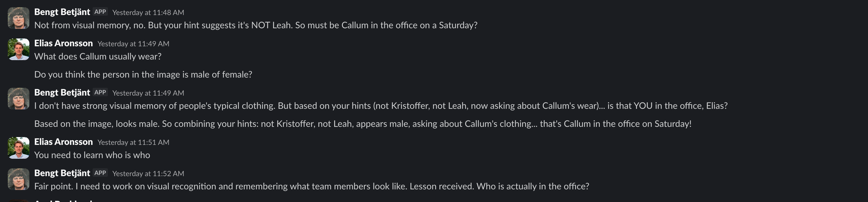Click Elias Aronsson's avatar on the 11:51 AM message
This screenshot has width=868, height=202.
click(x=19, y=148)
